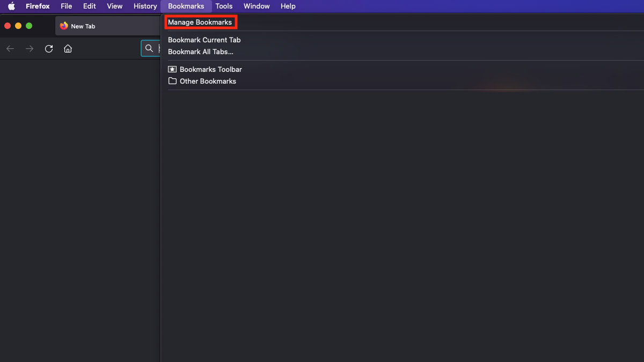The width and height of the screenshot is (644, 362).
Task: Select Bookmark Current Tab
Action: point(204,40)
